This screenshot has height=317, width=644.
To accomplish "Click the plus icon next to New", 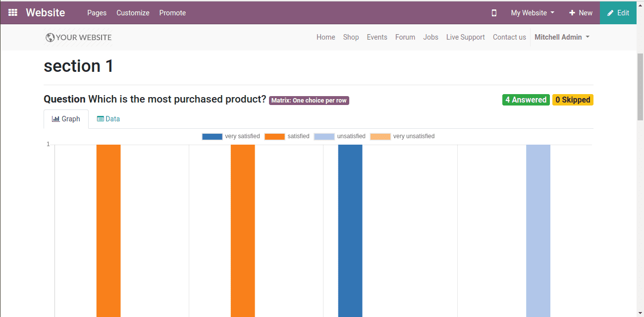I will pyautogui.click(x=572, y=13).
